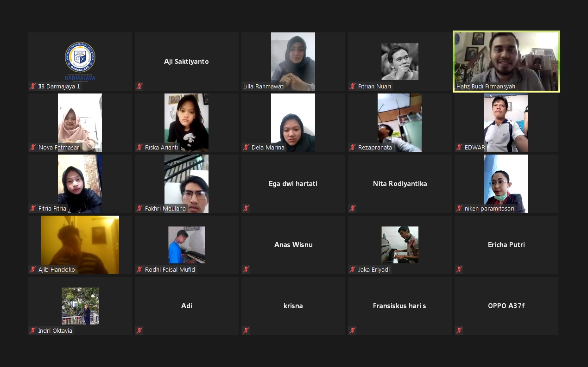Click the IIB Darmajaya logo image

click(80, 60)
